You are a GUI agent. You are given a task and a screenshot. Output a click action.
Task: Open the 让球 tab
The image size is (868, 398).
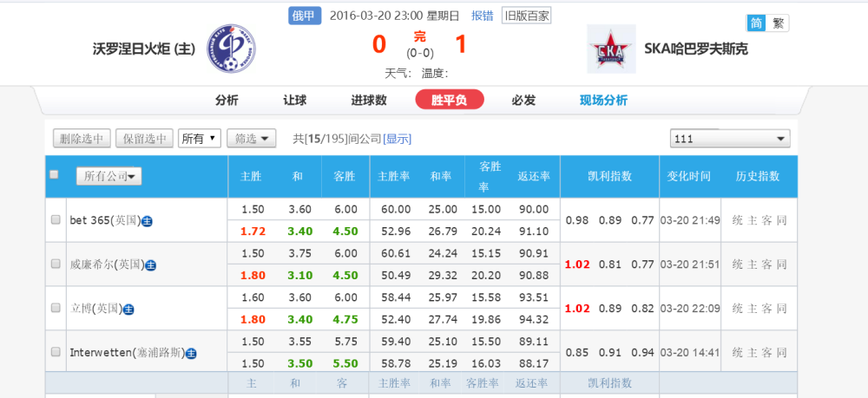[294, 101]
